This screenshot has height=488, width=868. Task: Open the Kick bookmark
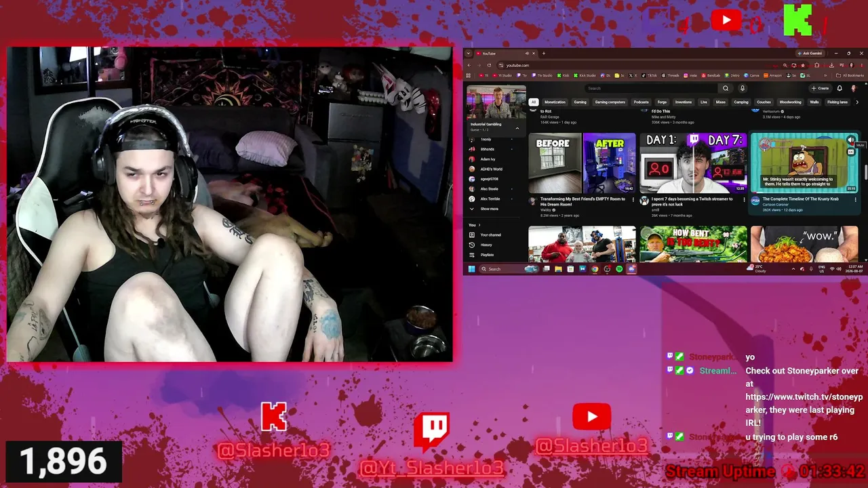[564, 75]
